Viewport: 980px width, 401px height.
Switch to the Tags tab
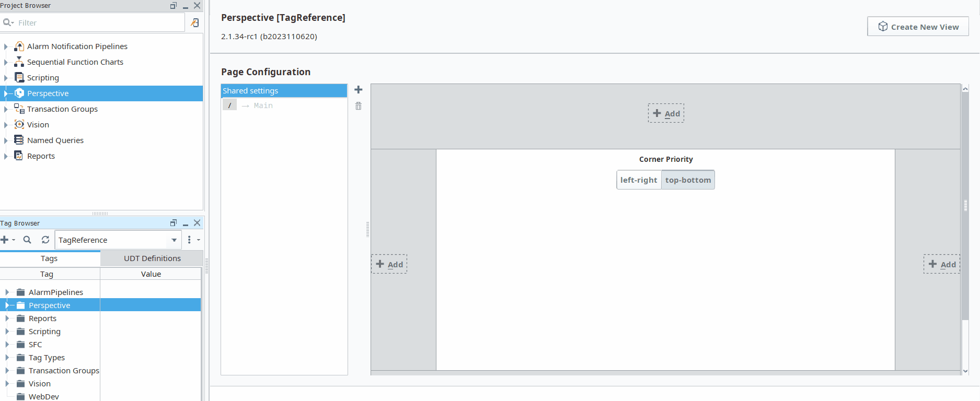pos(50,258)
